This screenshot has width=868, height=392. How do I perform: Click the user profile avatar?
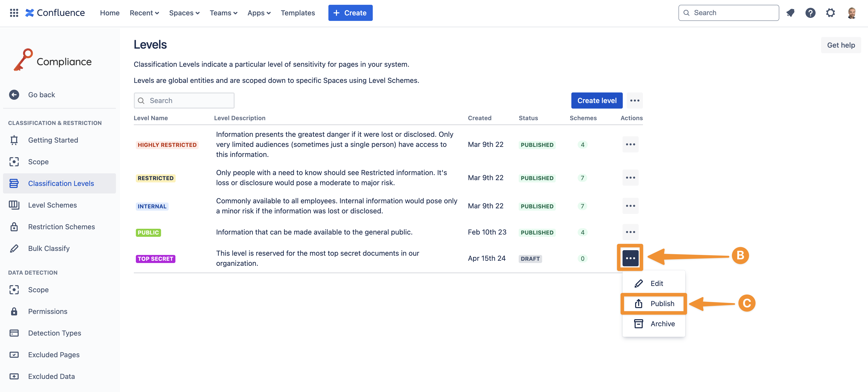[x=851, y=13]
